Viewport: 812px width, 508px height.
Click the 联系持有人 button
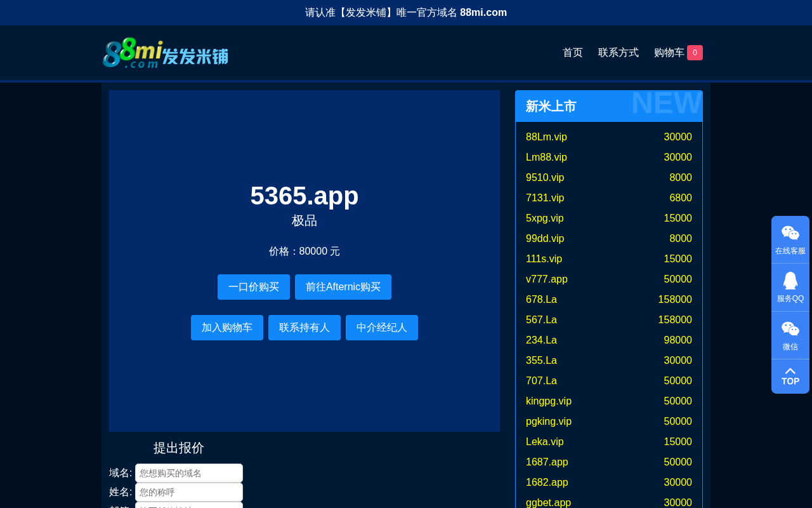[x=304, y=328]
